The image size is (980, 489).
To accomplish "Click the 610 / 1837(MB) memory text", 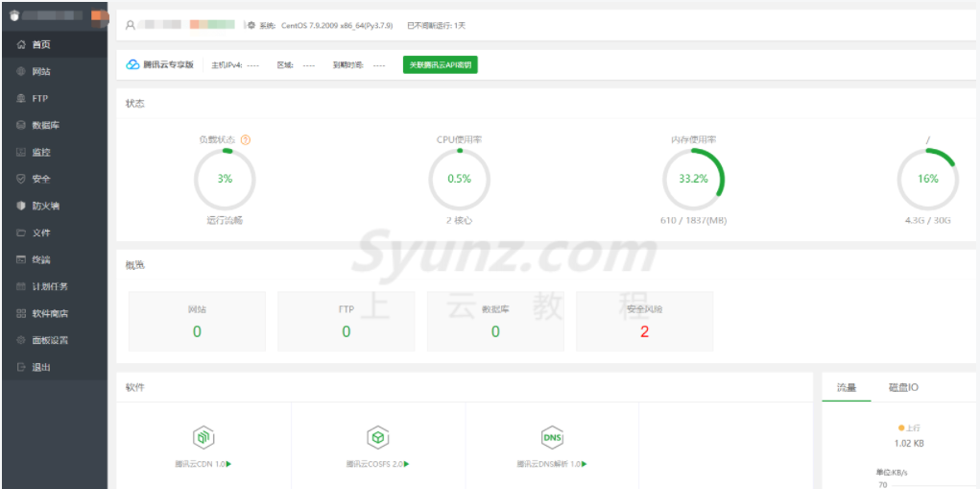I will coord(694,221).
